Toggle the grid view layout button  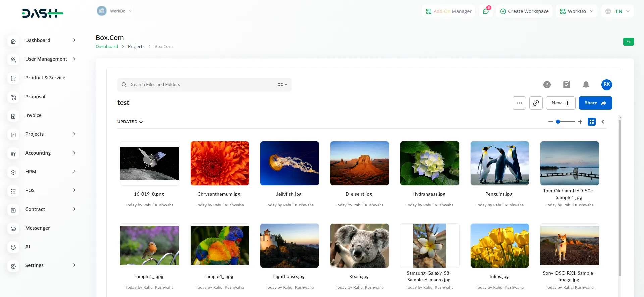pos(591,122)
